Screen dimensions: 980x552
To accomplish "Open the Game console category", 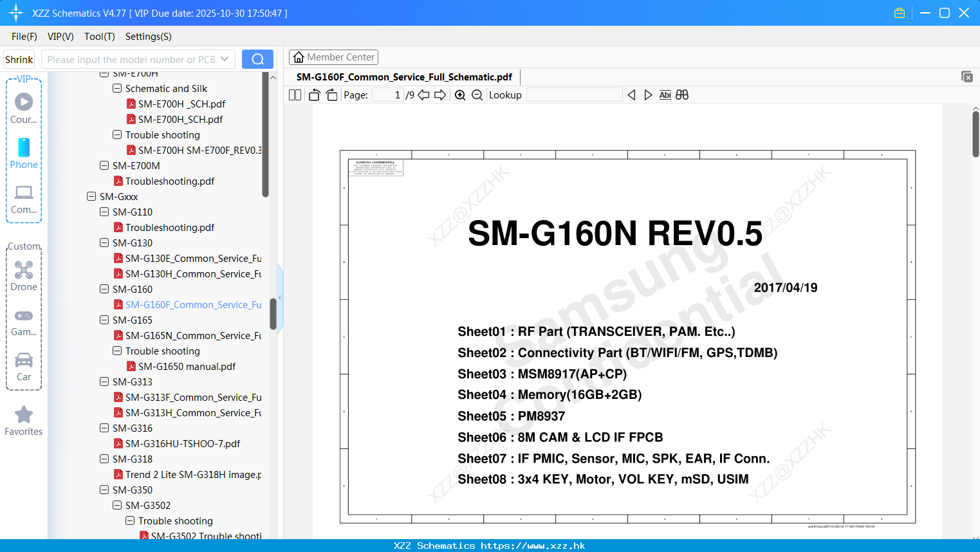I will 24,322.
